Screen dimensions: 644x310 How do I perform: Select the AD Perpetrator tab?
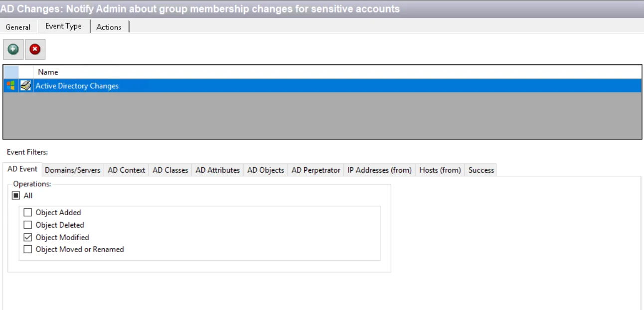(x=316, y=170)
